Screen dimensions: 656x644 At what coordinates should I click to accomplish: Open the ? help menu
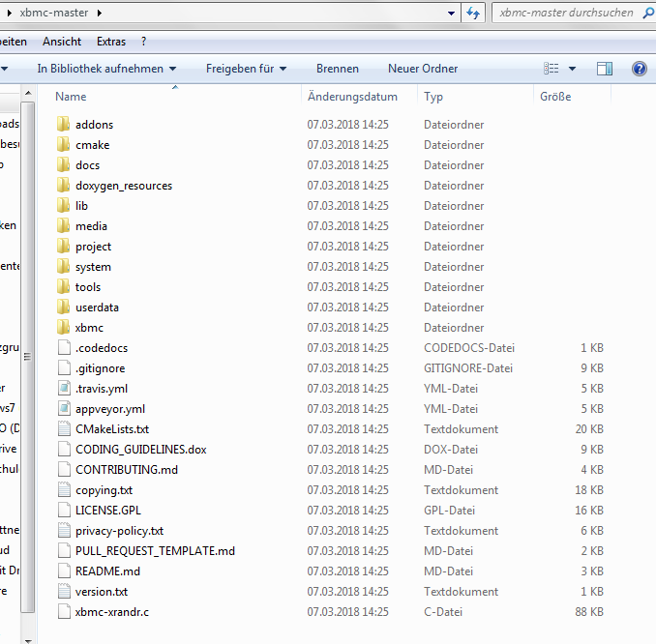click(144, 42)
